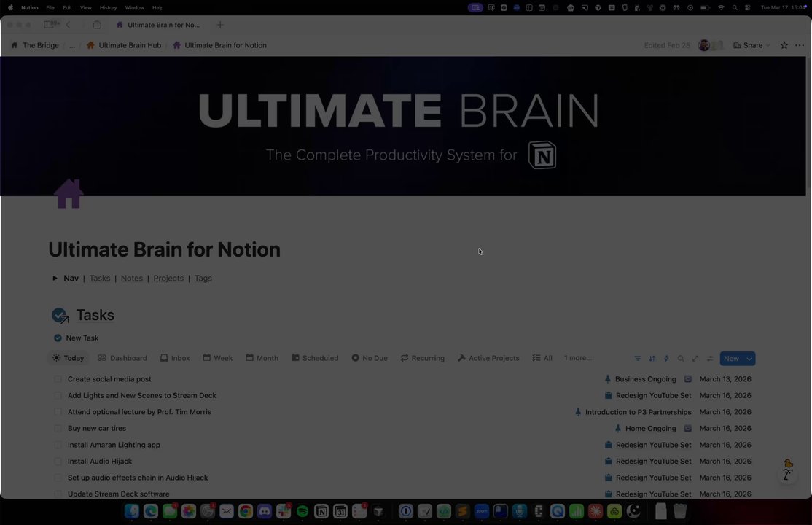Switch to the No Due view tab
The height and width of the screenshot is (525, 812).
(370, 358)
